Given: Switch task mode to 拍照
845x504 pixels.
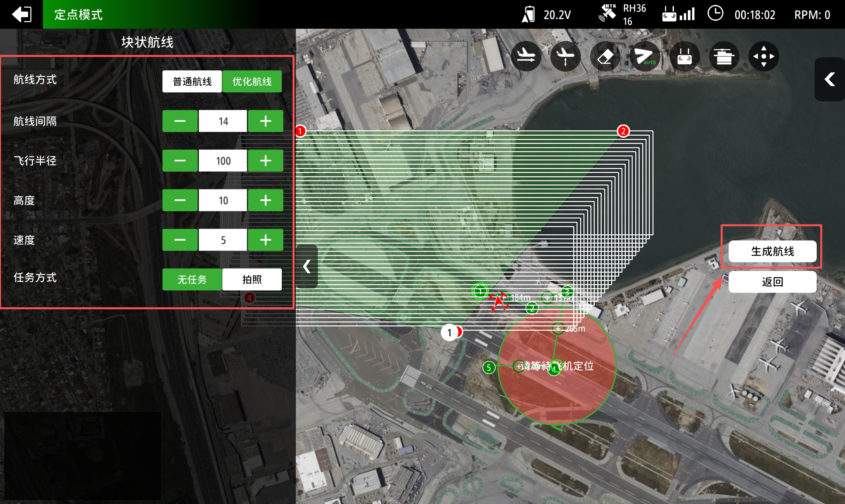Looking at the screenshot, I should (252, 280).
